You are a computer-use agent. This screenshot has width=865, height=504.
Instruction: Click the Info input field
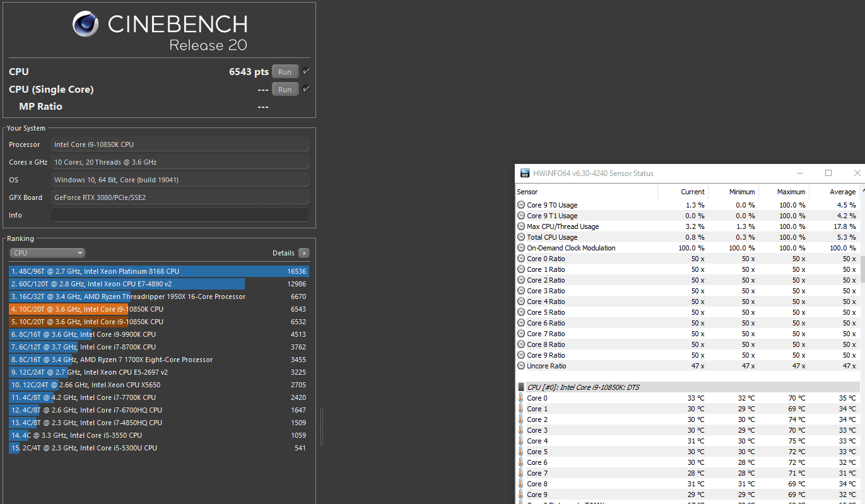[x=180, y=215]
